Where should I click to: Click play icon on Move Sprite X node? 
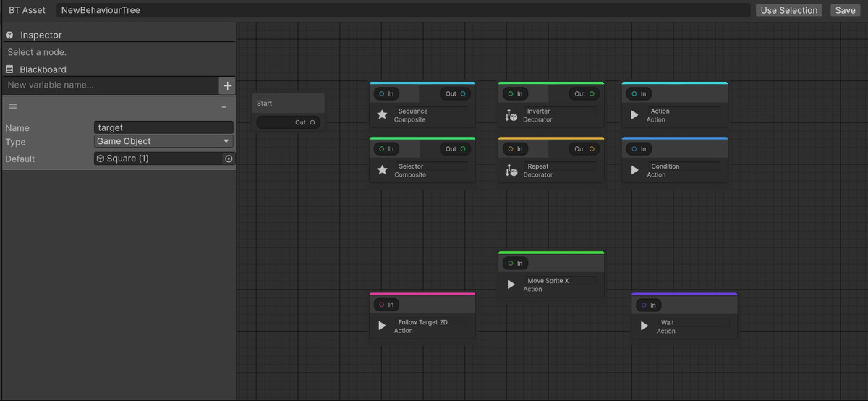point(511,284)
